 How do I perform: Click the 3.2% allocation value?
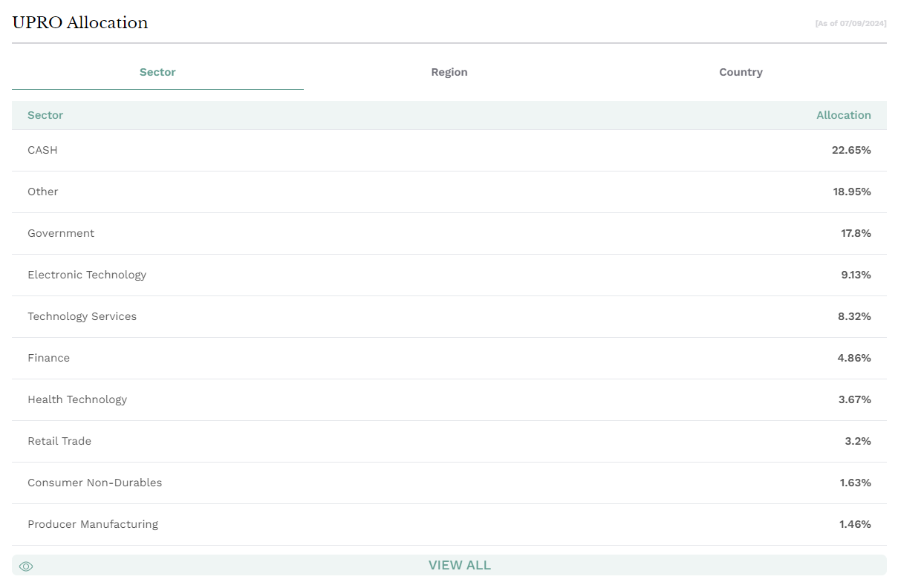click(x=858, y=441)
